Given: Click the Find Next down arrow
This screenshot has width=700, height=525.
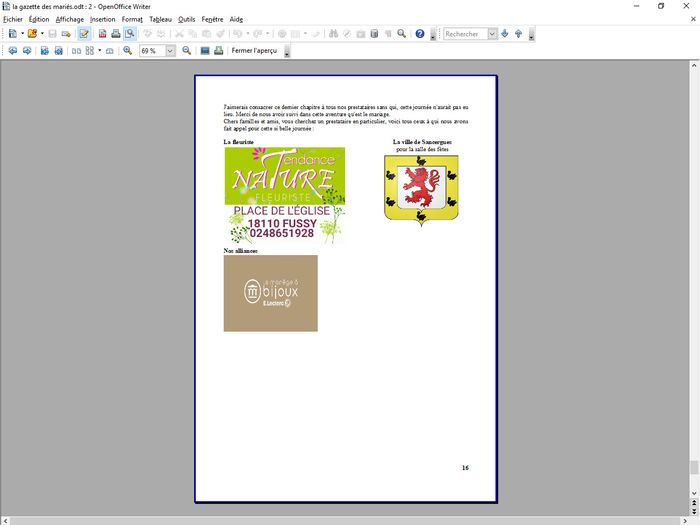Looking at the screenshot, I should click(505, 33).
